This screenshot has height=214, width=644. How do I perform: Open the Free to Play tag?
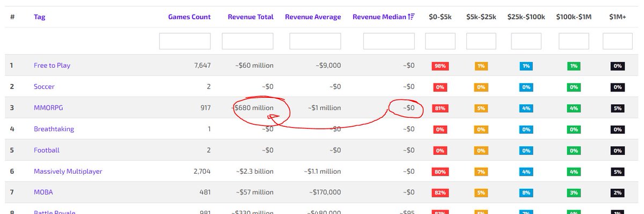click(x=52, y=66)
